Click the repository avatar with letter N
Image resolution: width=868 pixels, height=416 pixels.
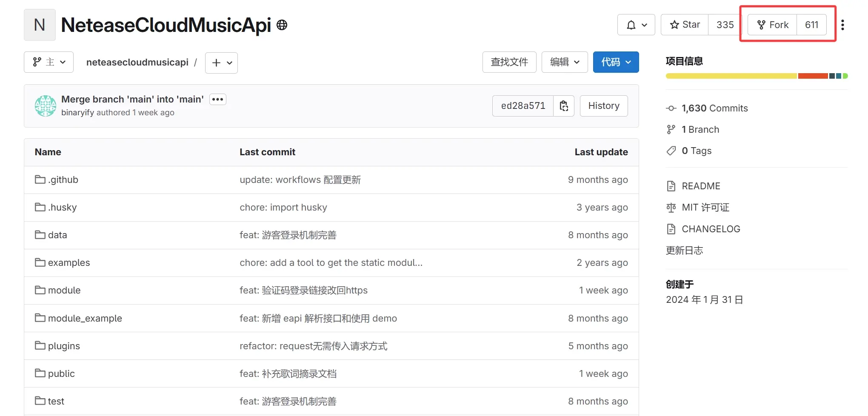[39, 24]
